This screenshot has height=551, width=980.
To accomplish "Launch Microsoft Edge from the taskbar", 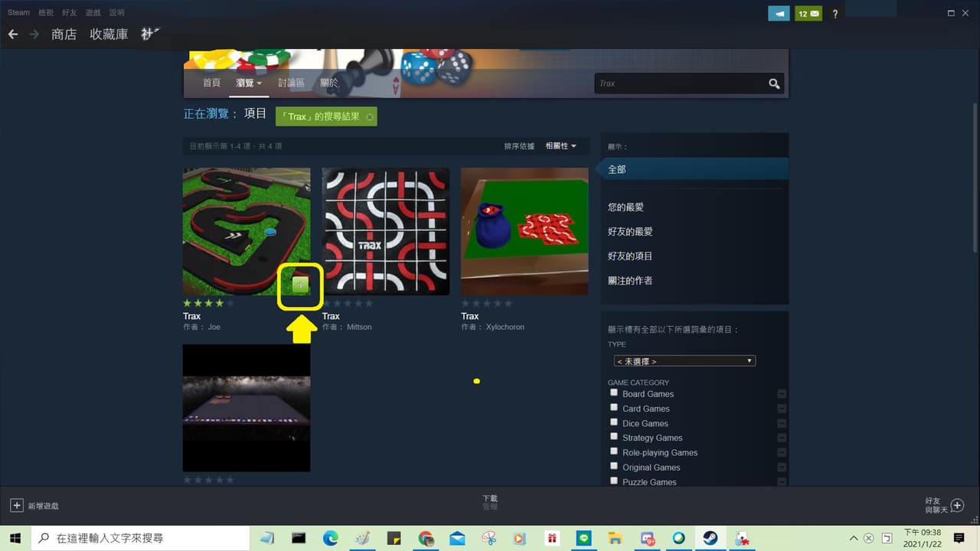I will click(330, 538).
